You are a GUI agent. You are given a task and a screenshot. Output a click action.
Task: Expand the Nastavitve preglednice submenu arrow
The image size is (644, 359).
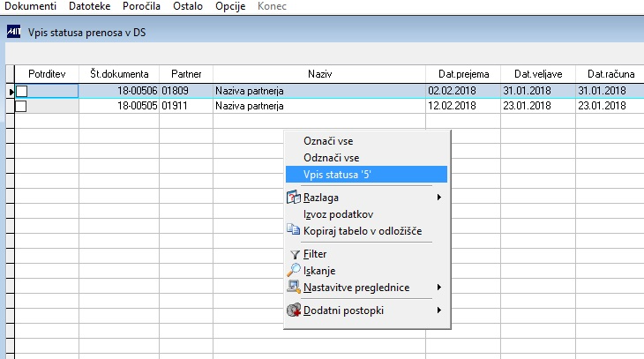[x=439, y=288]
